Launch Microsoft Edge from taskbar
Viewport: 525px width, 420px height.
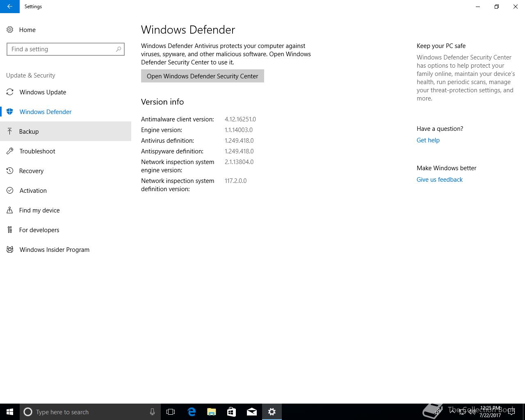191,412
